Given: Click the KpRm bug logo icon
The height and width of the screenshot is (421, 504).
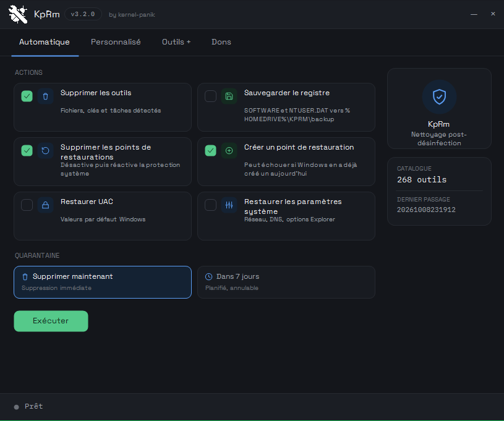Looking at the screenshot, I should tap(18, 14).
